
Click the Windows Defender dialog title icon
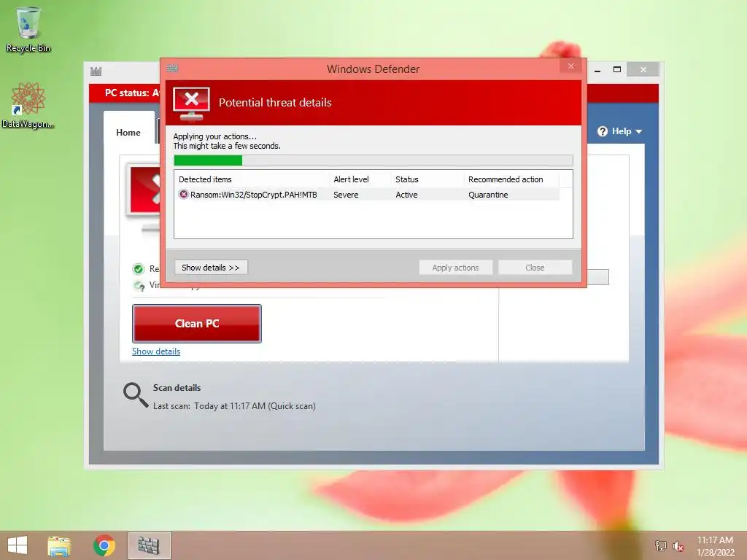[172, 68]
